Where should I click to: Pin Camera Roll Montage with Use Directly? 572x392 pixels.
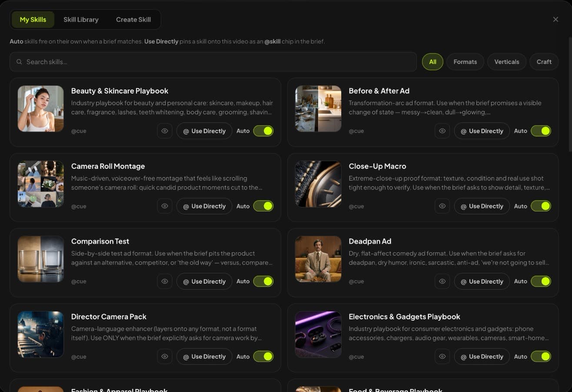tap(204, 206)
